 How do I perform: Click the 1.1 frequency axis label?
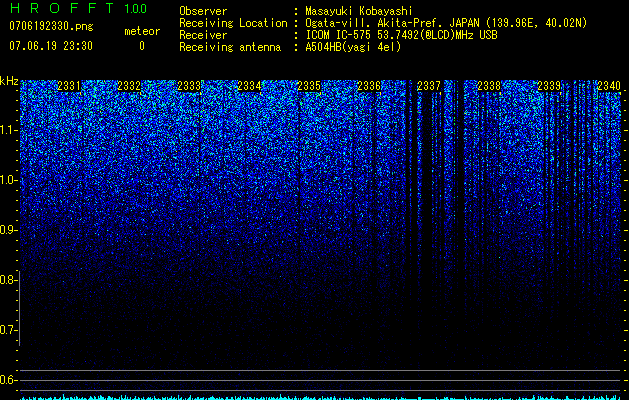tap(8, 130)
